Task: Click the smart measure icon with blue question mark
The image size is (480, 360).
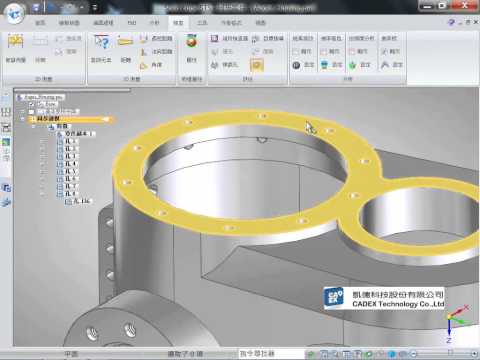Action: click(x=101, y=42)
